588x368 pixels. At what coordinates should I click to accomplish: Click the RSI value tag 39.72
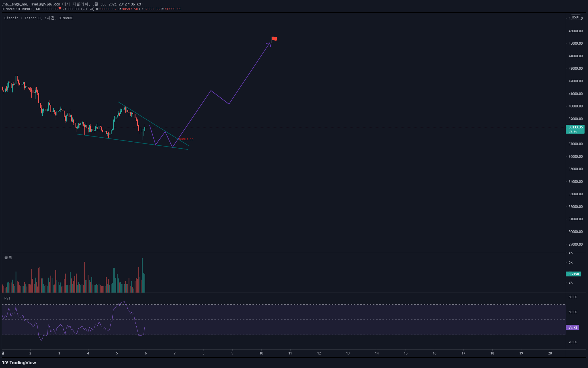click(573, 327)
